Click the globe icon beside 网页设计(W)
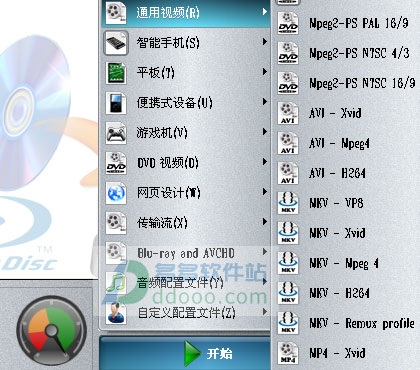Viewport: 420px width, 370px height. [116, 193]
